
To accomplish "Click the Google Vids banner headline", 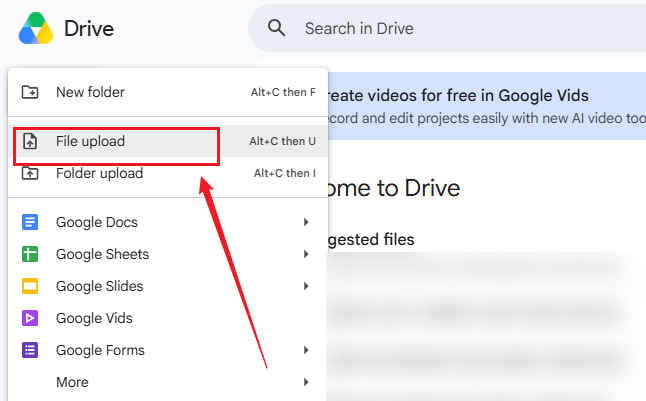I will point(458,96).
